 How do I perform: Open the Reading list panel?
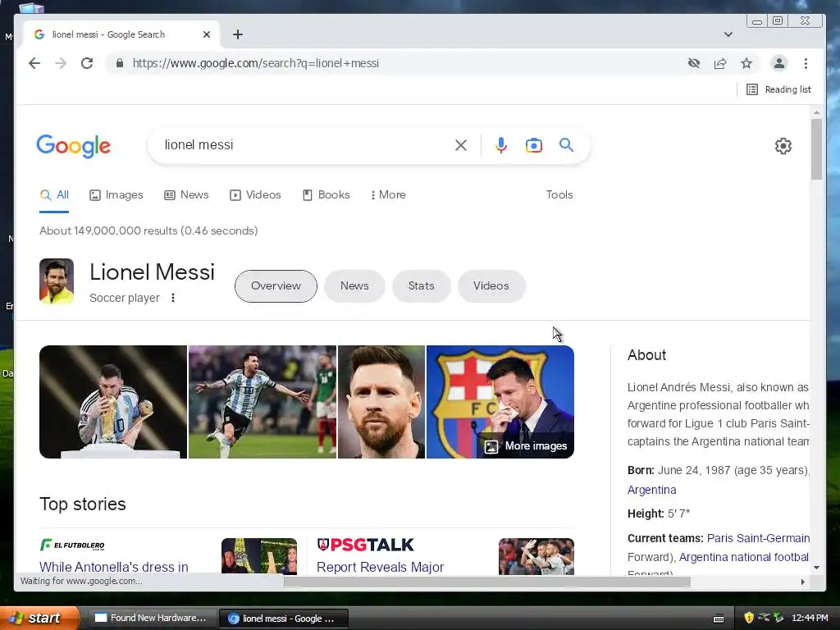point(778,89)
